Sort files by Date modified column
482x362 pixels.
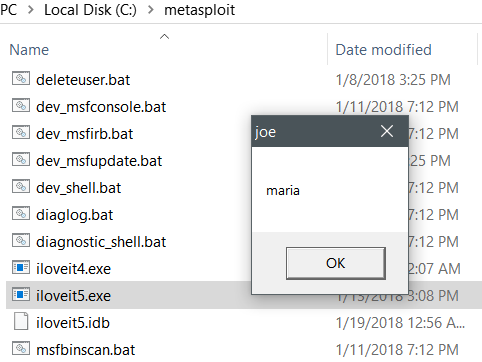(383, 50)
